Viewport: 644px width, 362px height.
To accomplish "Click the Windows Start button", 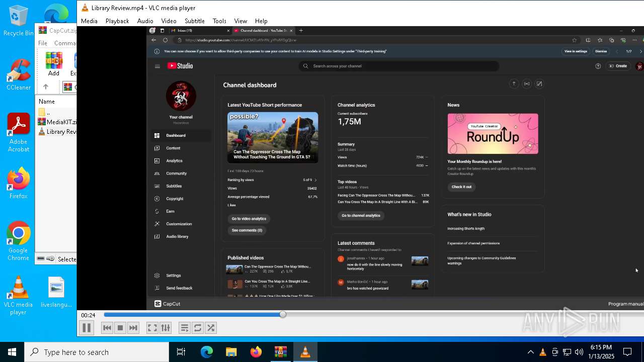I will coord(12,352).
